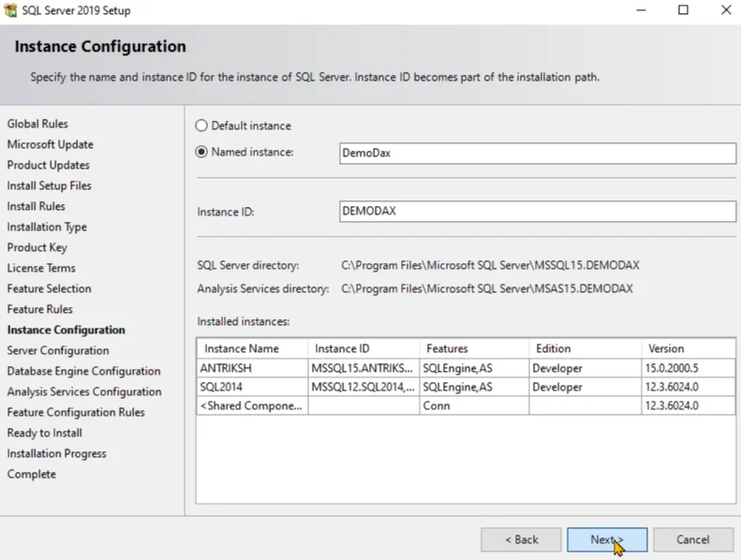Click the SQL Server Setup title bar icon
The width and height of the screenshot is (741, 560).
(10, 10)
